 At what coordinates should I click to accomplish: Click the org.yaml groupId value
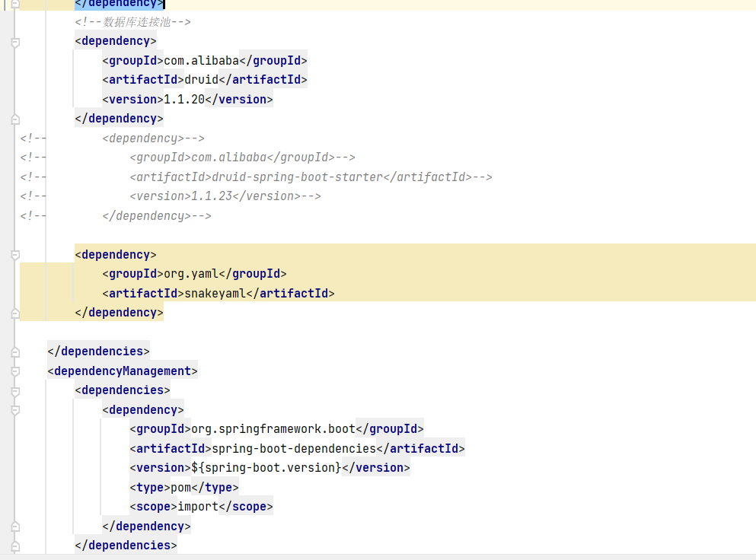(191, 274)
